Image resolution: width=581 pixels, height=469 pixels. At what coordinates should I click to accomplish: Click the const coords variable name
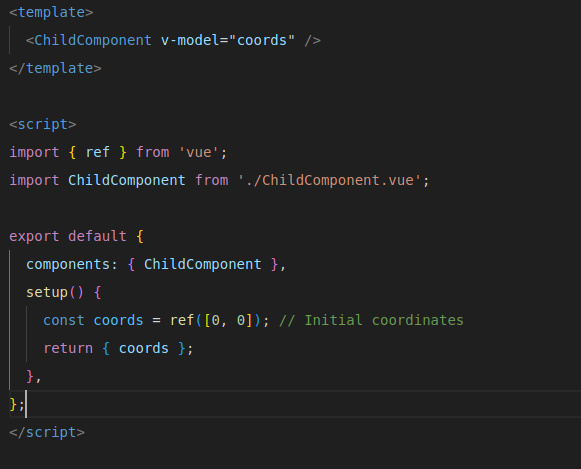(118, 320)
